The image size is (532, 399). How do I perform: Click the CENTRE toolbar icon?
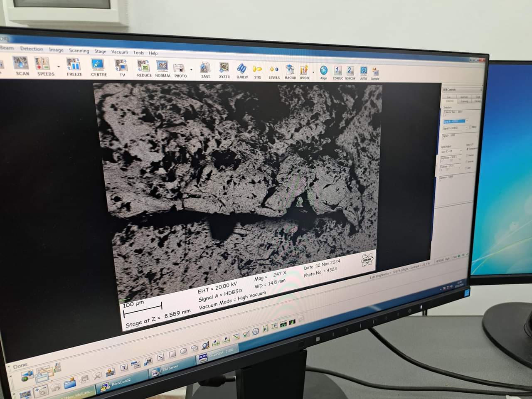point(99,67)
